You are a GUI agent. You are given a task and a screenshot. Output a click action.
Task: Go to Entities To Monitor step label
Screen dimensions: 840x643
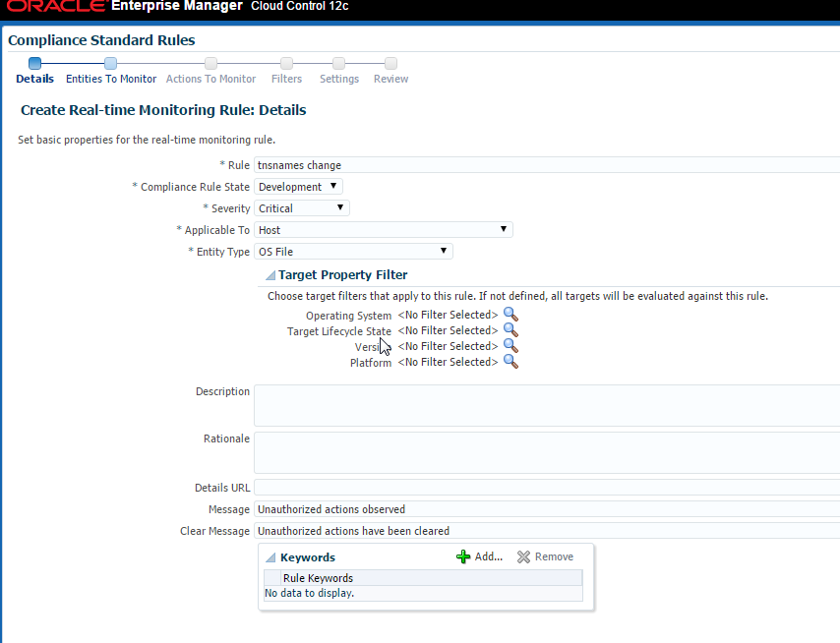(x=111, y=79)
